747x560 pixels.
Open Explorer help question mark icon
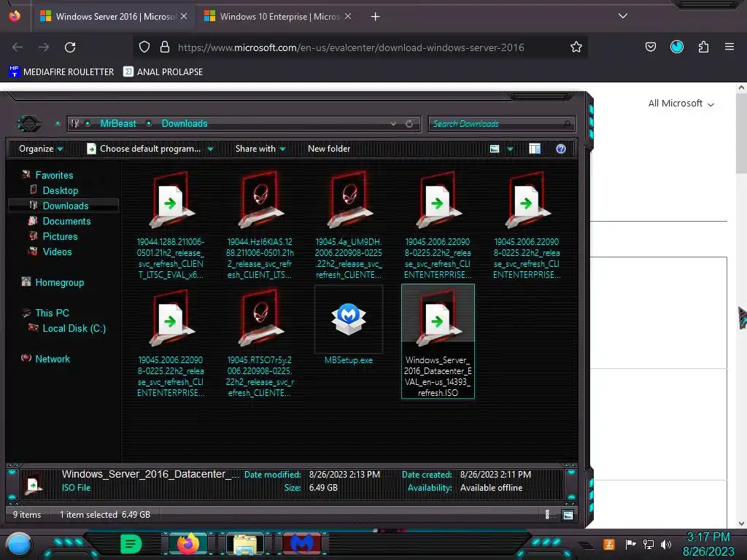pyautogui.click(x=561, y=149)
